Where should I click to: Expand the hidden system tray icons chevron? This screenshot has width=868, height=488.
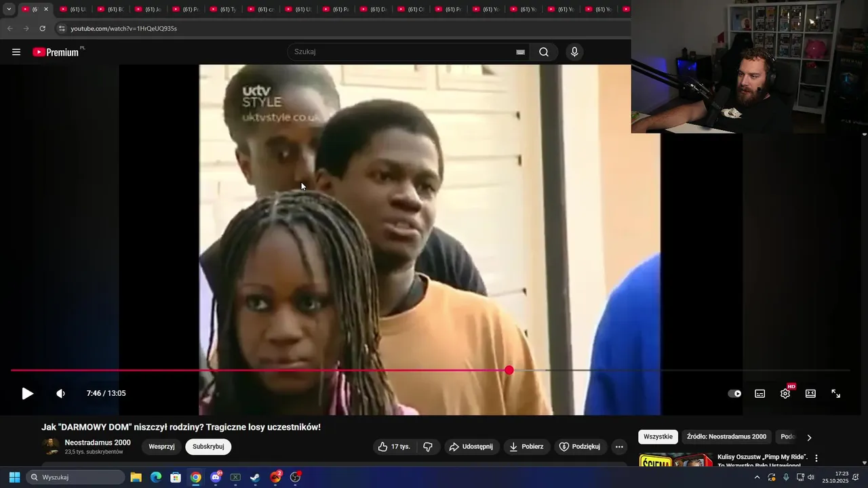[757, 477]
